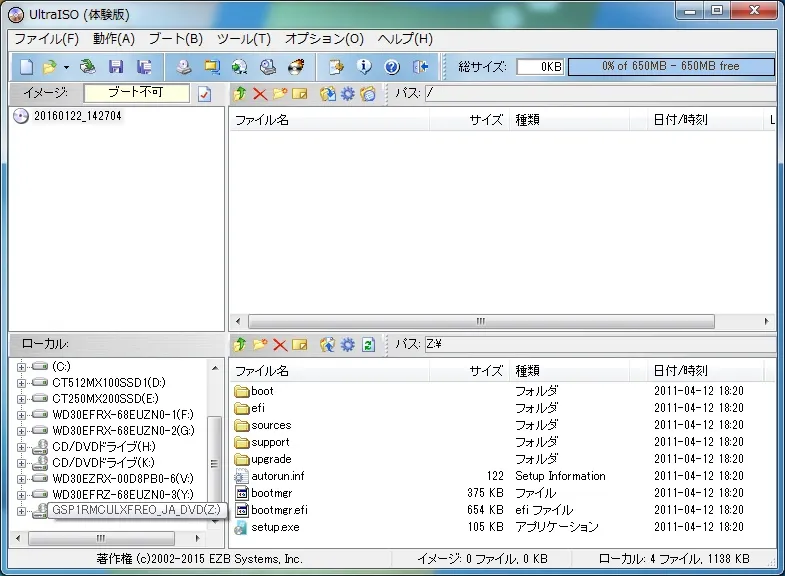Sort image list by サイズ column header
785x576 pixels.
[x=469, y=120]
